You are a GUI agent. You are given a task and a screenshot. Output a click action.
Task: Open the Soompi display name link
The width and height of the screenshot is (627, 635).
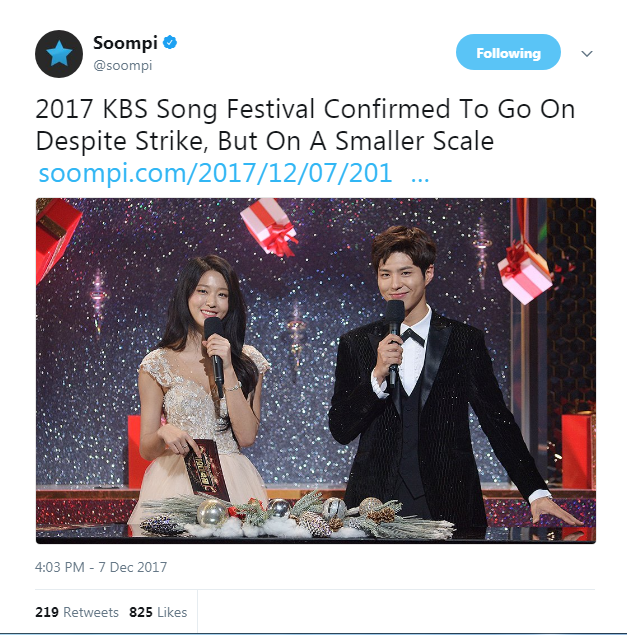coord(125,43)
